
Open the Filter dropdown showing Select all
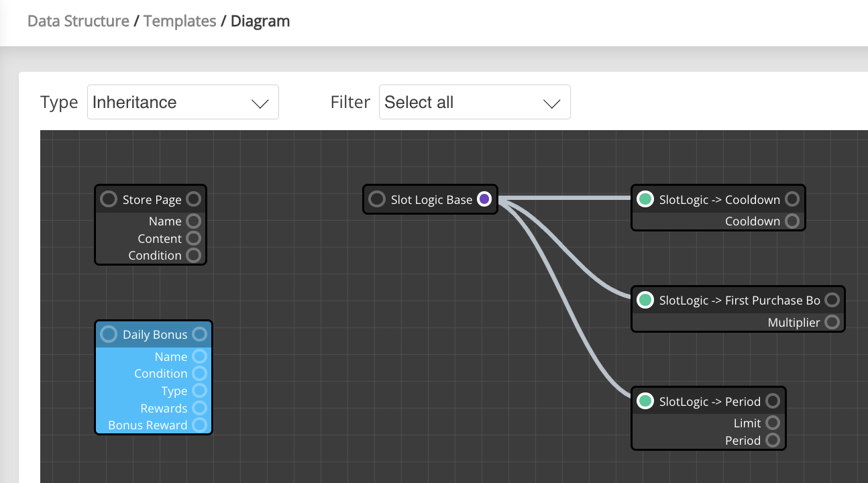[474, 101]
